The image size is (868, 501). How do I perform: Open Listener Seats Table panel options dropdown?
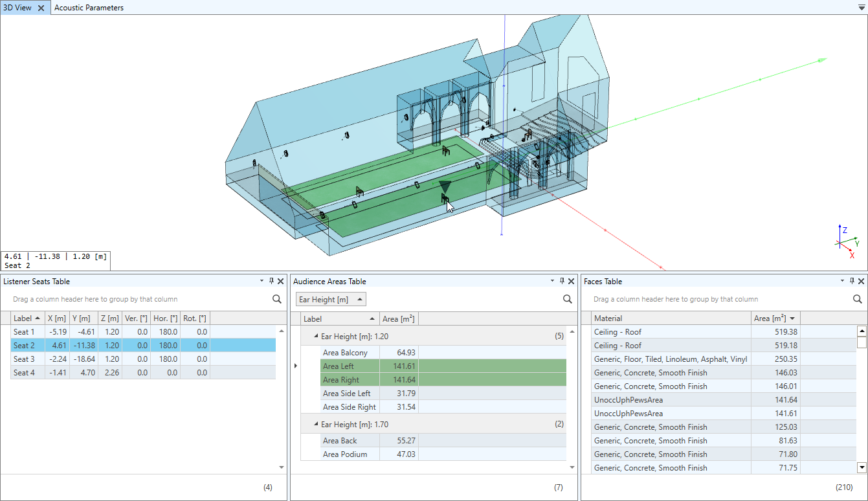pyautogui.click(x=262, y=281)
